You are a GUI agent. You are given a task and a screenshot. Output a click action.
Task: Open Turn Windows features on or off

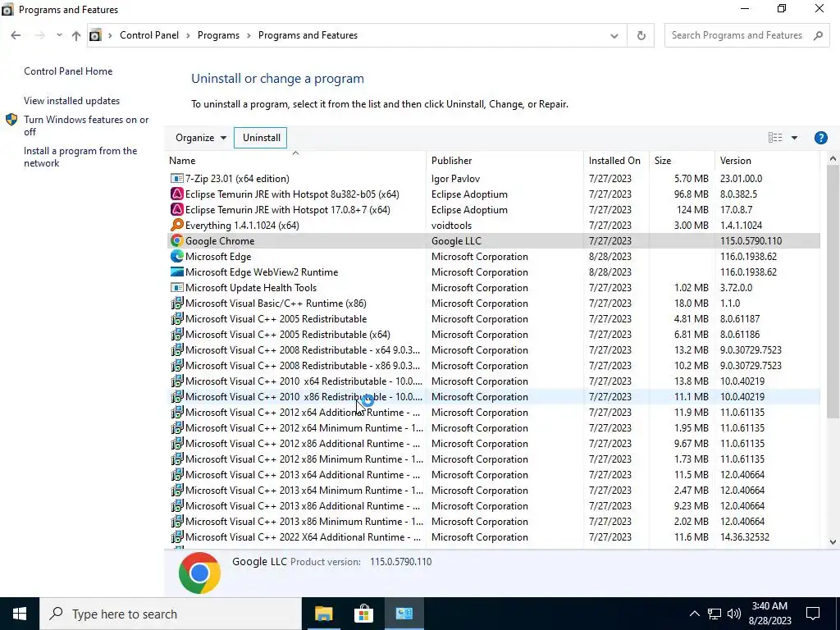pos(86,126)
